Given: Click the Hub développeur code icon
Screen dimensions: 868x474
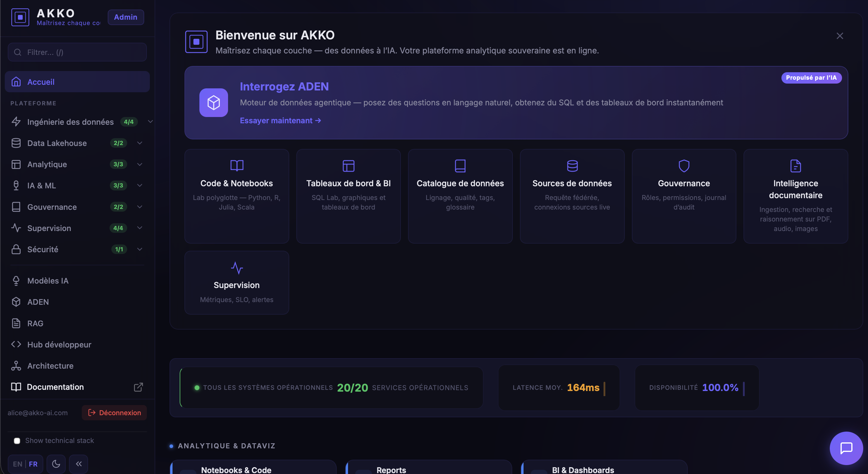Looking at the screenshot, I should click(16, 344).
